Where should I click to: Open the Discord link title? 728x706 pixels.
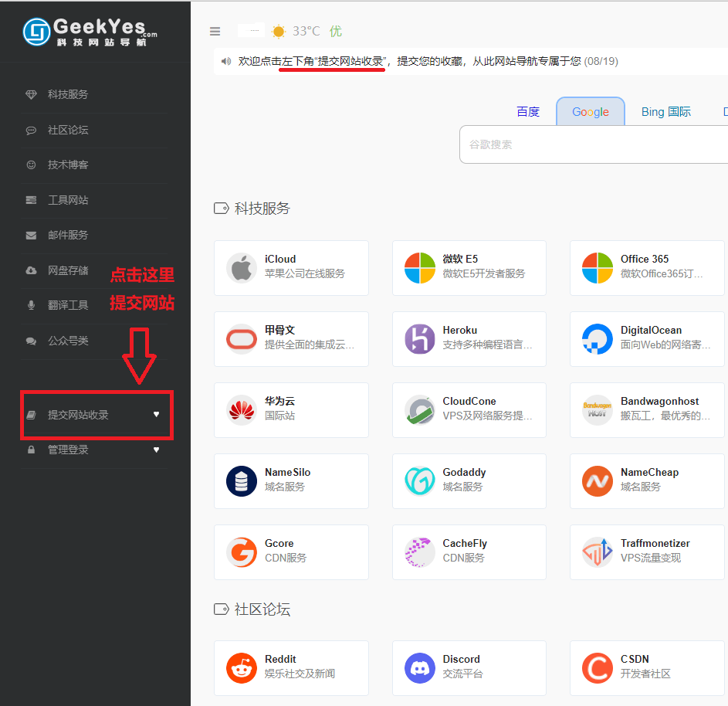tap(461, 659)
